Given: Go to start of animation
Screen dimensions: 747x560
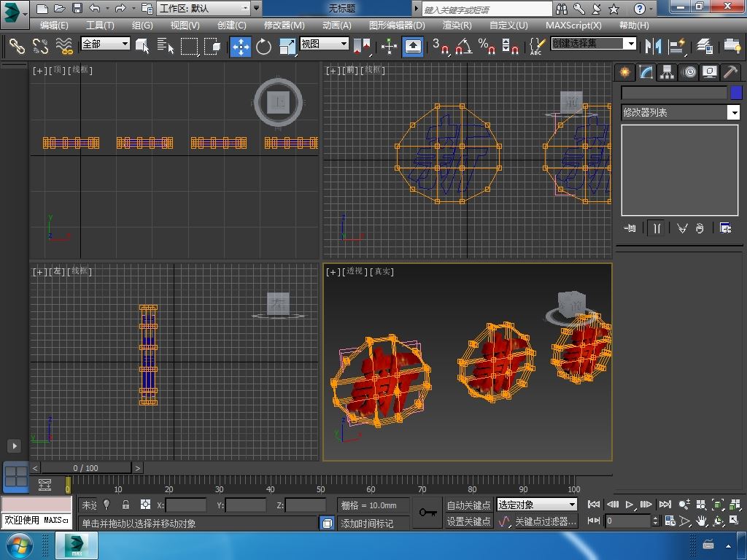Looking at the screenshot, I should (x=594, y=505).
